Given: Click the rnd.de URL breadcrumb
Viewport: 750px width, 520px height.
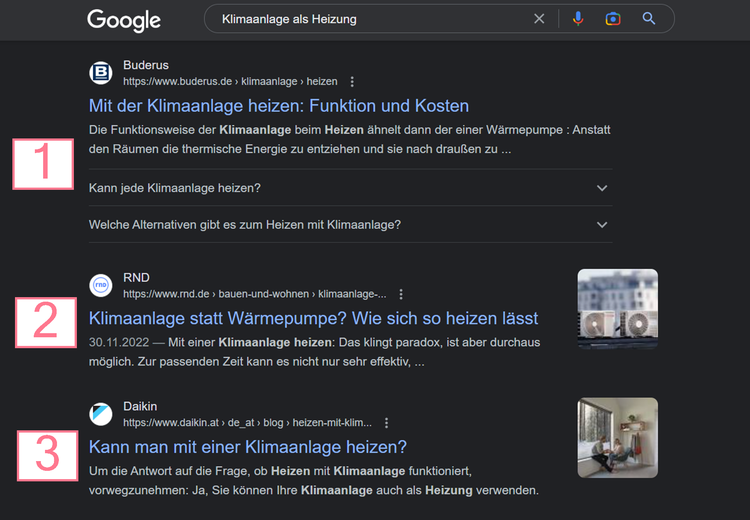Looking at the screenshot, I should pos(255,294).
